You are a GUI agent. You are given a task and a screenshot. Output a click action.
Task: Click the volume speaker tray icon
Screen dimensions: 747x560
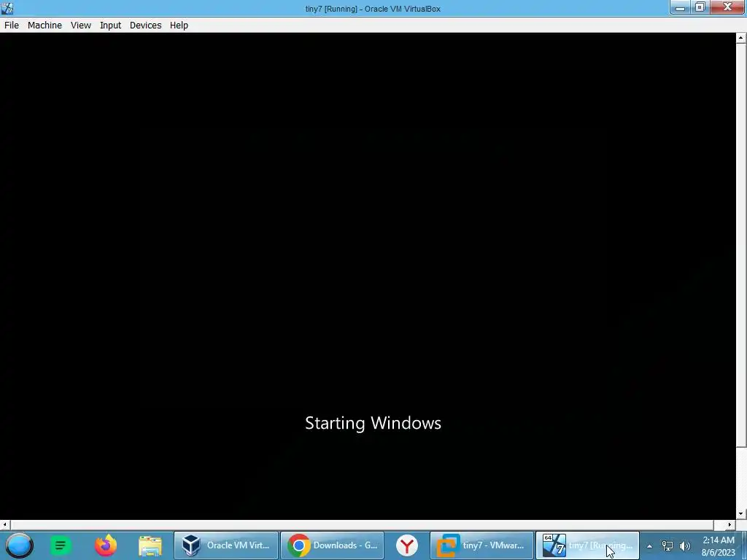coord(685,545)
